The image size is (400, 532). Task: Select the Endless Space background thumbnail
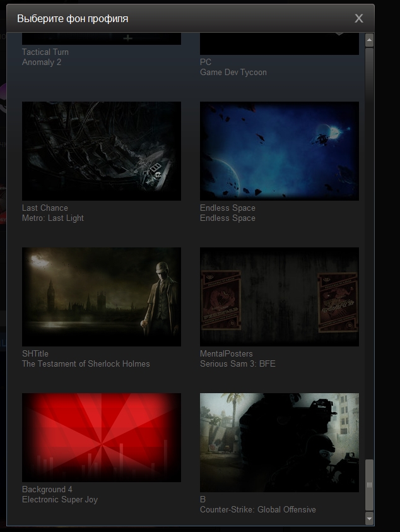point(279,151)
